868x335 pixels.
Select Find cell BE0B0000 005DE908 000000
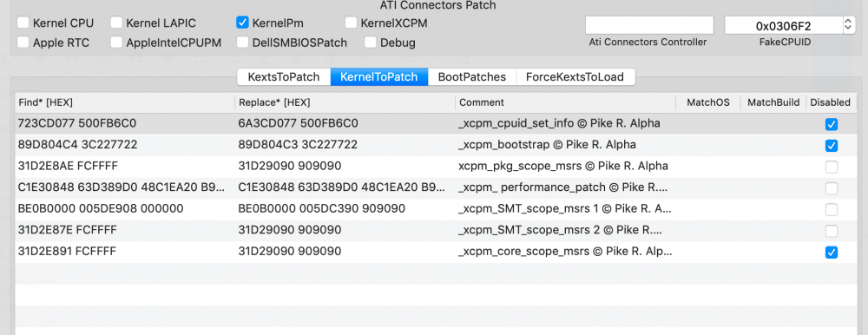(124, 209)
